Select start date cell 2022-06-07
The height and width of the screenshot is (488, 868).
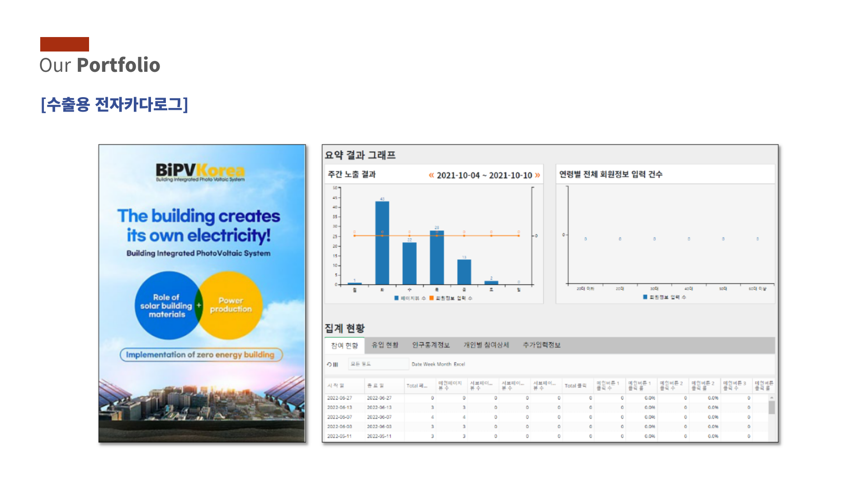coord(340,417)
